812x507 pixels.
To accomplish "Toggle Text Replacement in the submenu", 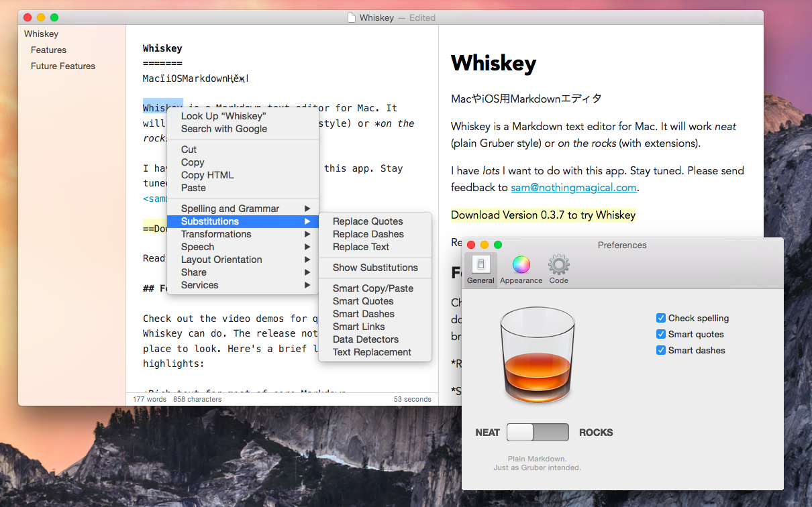I will pyautogui.click(x=375, y=352).
